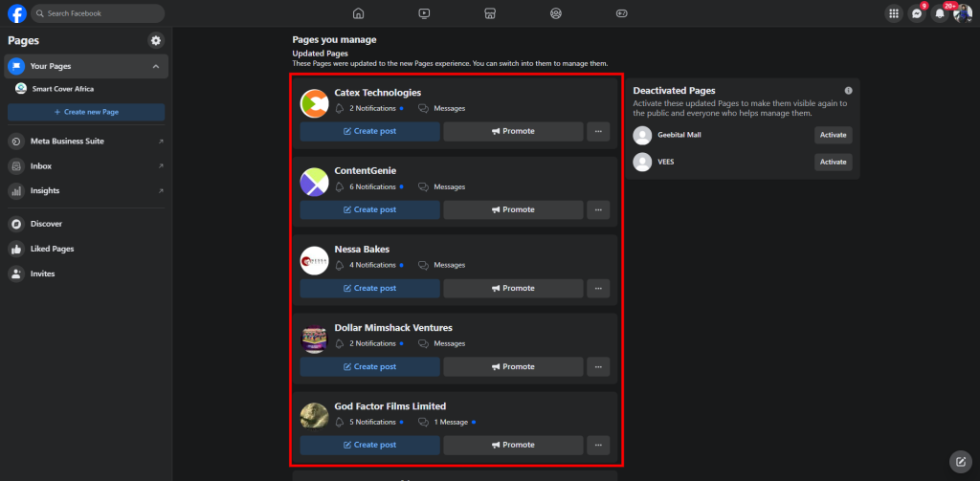Open the Pages settings gear icon
Viewport: 980px width, 481px height.
156,40
